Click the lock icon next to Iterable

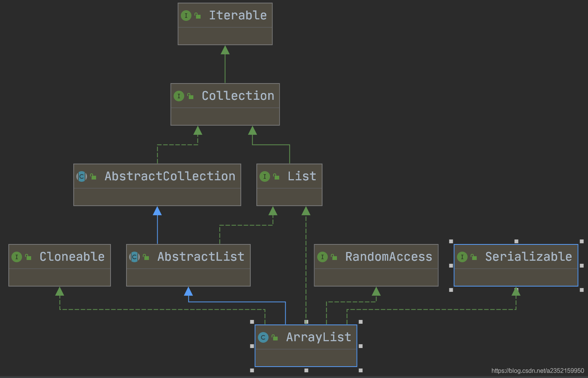pyautogui.click(x=197, y=16)
